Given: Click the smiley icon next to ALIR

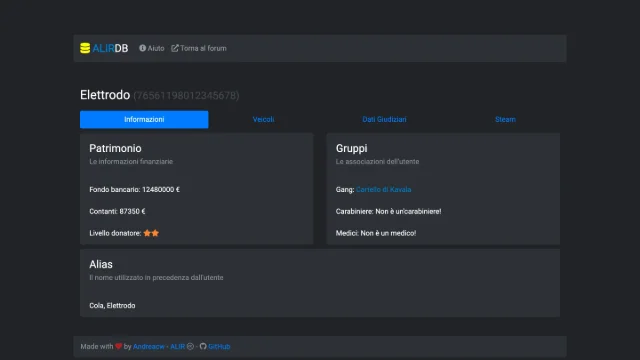Looking at the screenshot, I should [190, 346].
